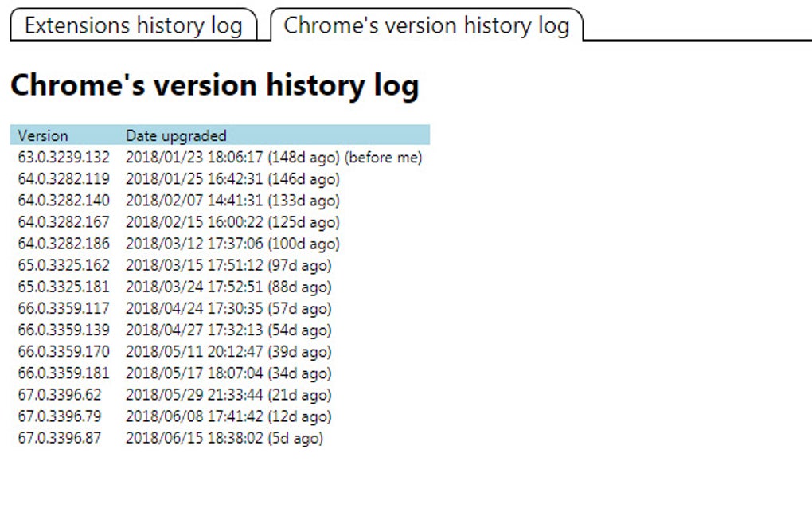Select version 67.0.3396.62 row
The height and width of the screenshot is (508, 812).
(60, 394)
